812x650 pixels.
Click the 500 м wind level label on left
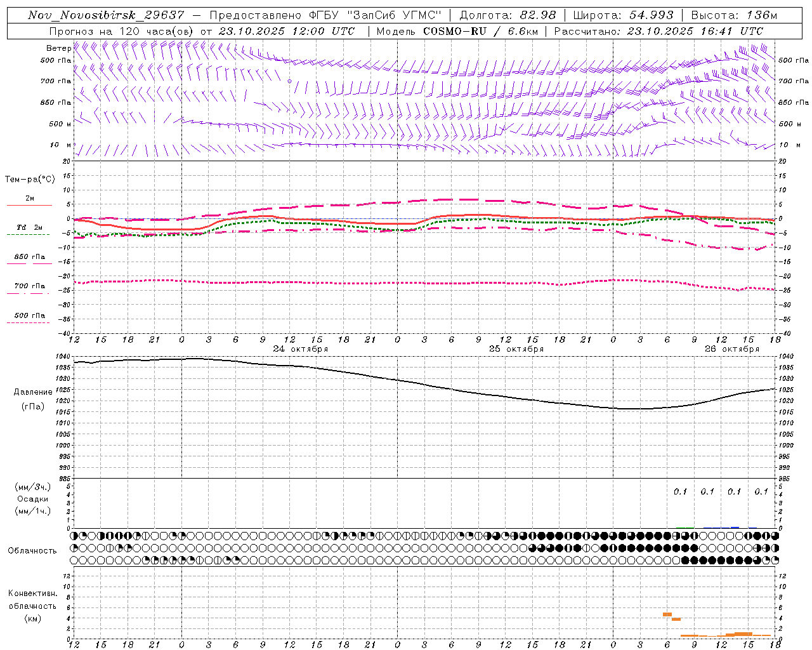pyautogui.click(x=60, y=124)
